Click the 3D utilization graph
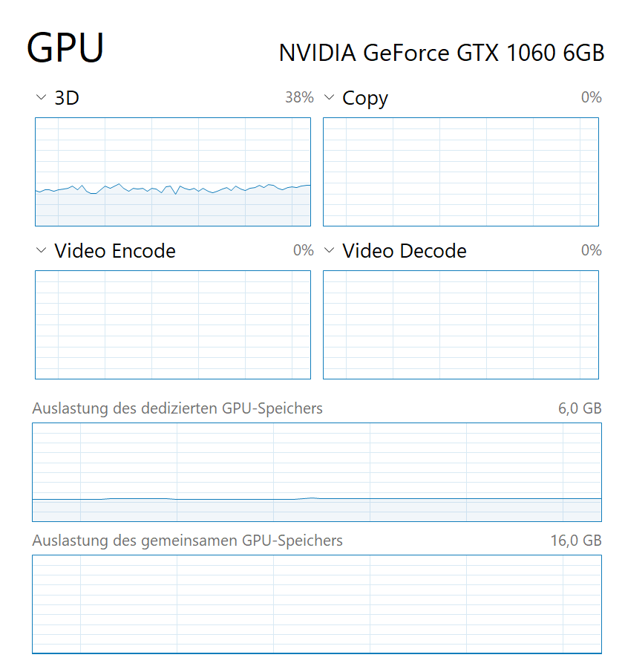The width and height of the screenshot is (625, 672). [173, 172]
